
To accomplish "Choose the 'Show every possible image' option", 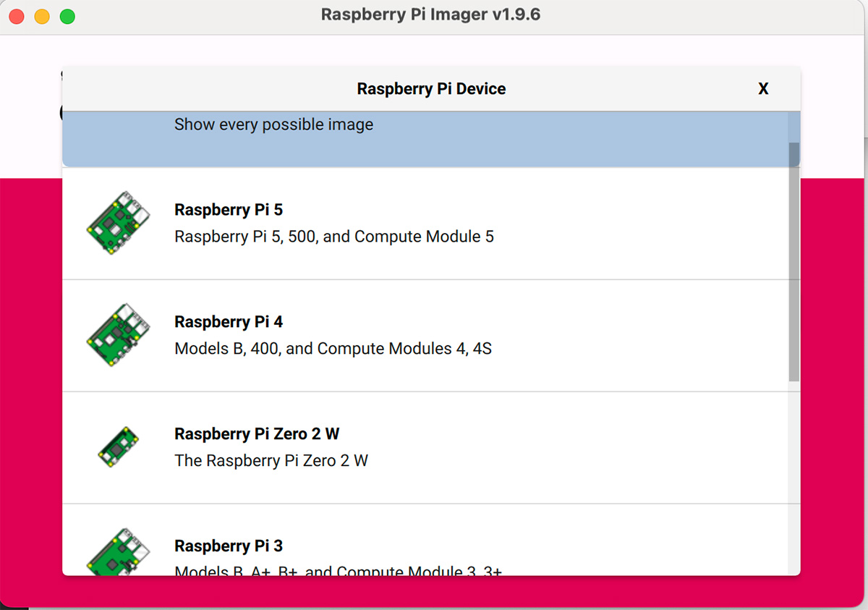I will click(x=273, y=124).
